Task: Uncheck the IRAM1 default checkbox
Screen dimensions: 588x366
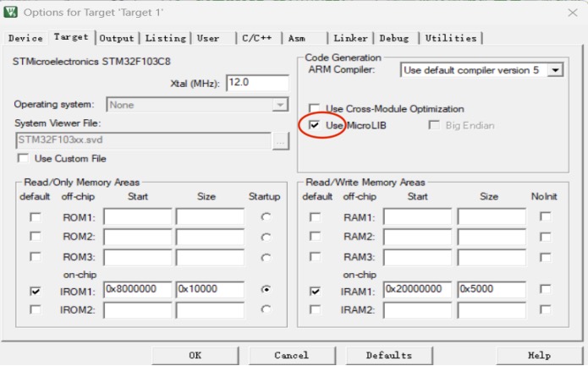Action: click(316, 291)
